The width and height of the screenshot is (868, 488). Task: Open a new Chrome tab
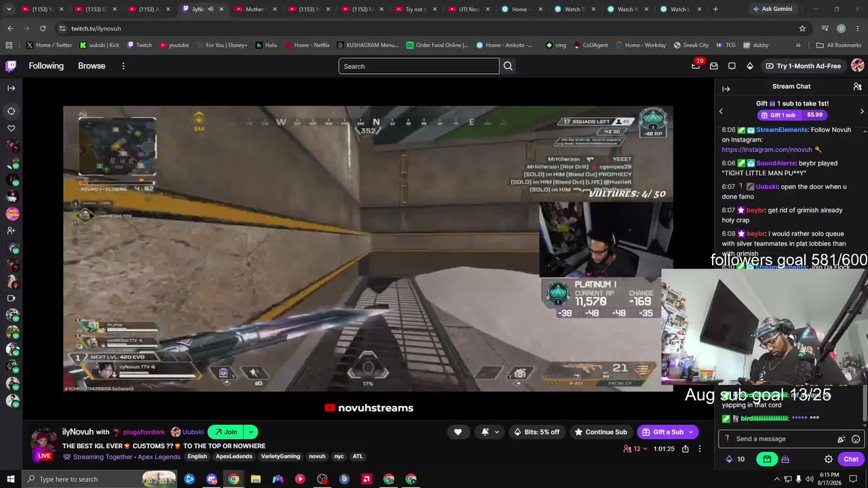click(x=715, y=9)
